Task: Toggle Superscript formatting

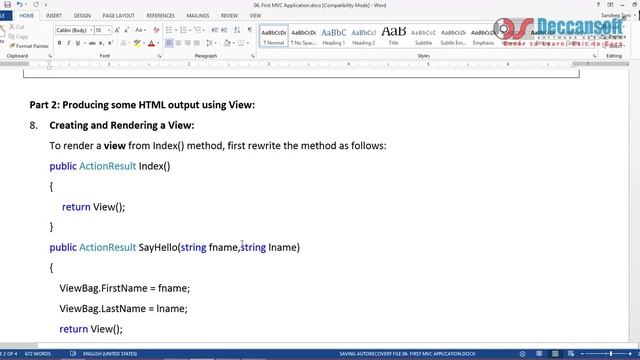Action: point(110,43)
